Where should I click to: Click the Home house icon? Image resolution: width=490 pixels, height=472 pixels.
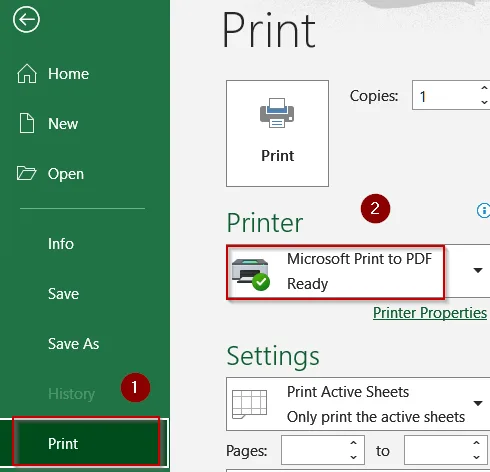point(27,73)
